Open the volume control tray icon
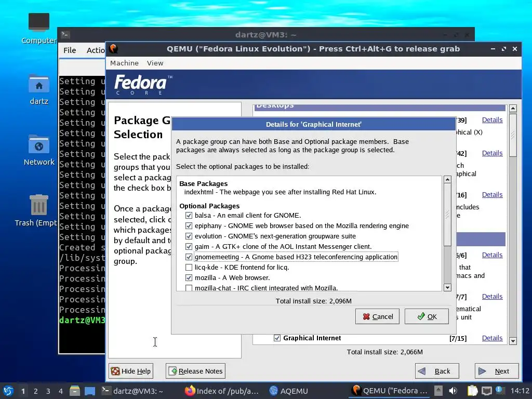Screen dimensions: 532x399 click(x=453, y=391)
